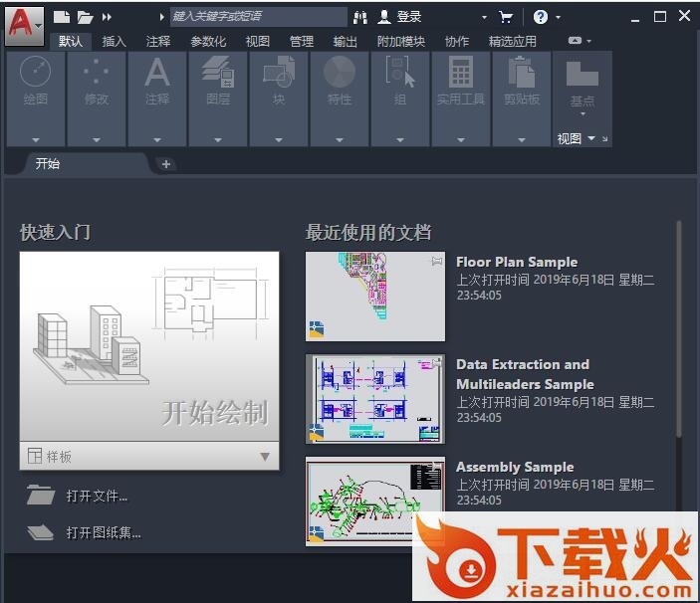The width and height of the screenshot is (700, 603).
Task: Expand the 绘图 panel dropdown arrow
Action: pyautogui.click(x=36, y=139)
